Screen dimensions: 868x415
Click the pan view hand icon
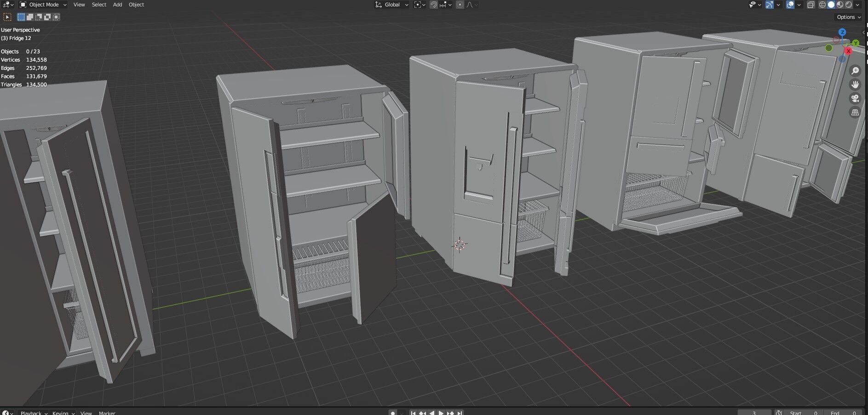click(855, 85)
